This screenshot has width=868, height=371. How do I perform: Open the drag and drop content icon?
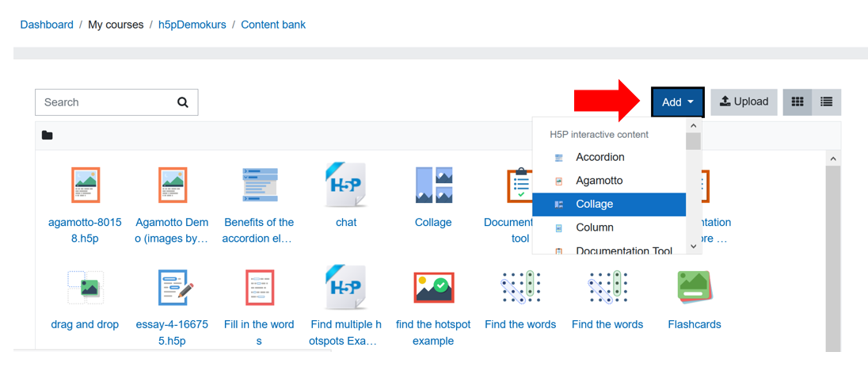pyautogui.click(x=86, y=287)
